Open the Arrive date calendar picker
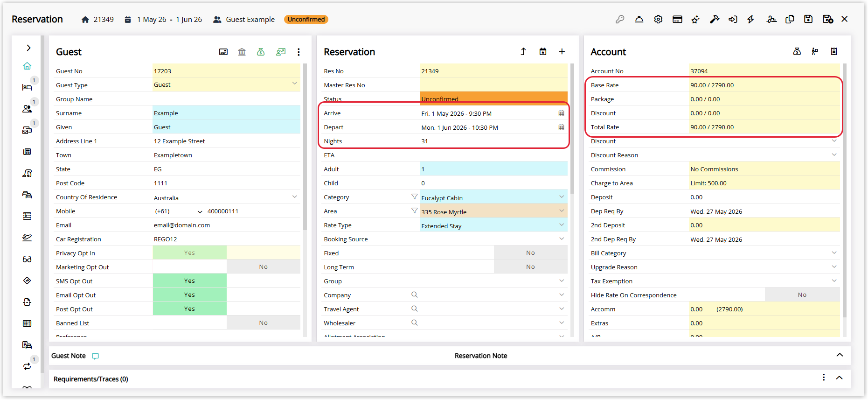 [x=561, y=113]
